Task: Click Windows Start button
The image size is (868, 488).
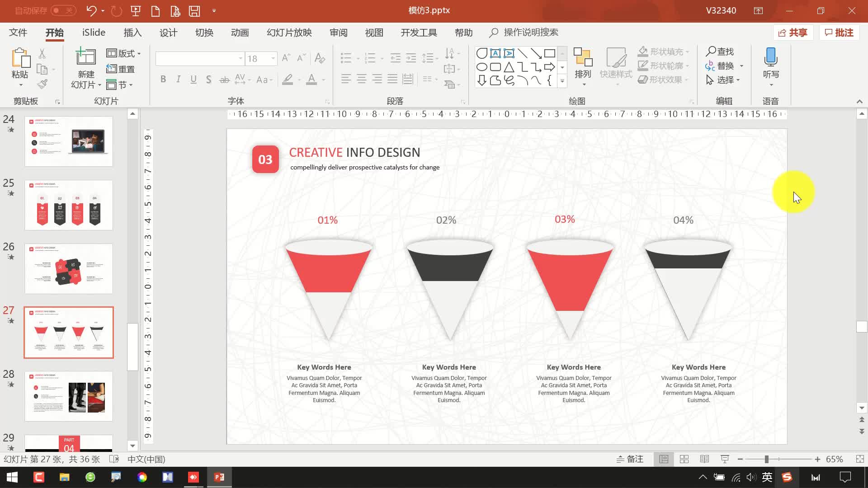Action: point(12,477)
